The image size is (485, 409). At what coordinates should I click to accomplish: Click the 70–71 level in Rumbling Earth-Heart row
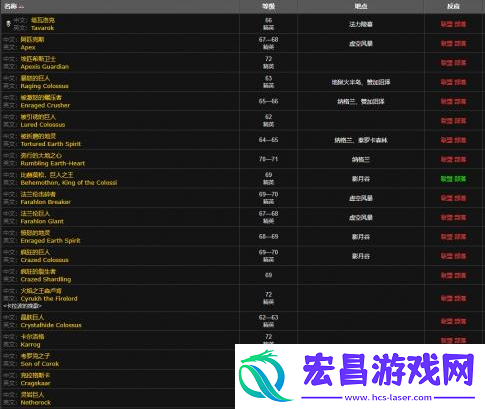click(x=268, y=159)
